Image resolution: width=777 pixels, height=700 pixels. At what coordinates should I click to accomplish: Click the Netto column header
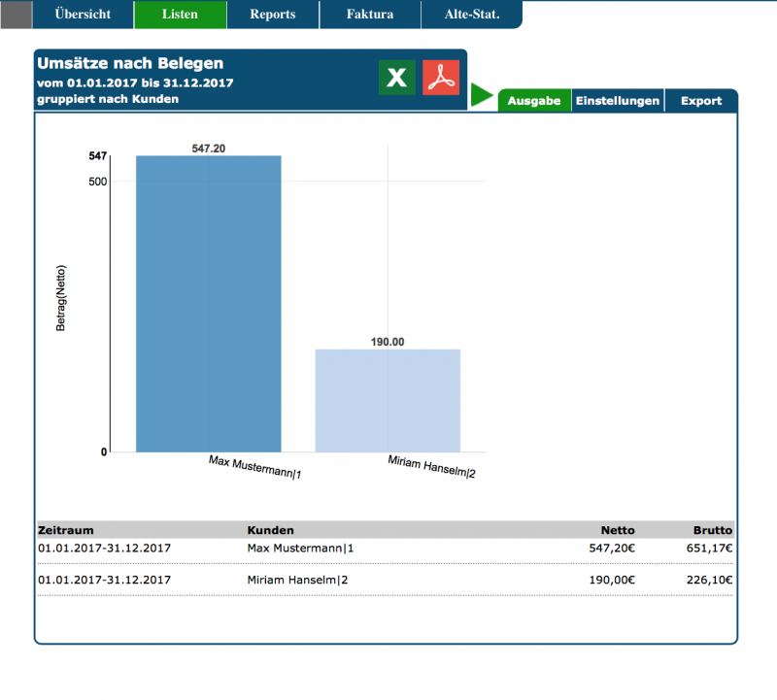[x=618, y=531]
